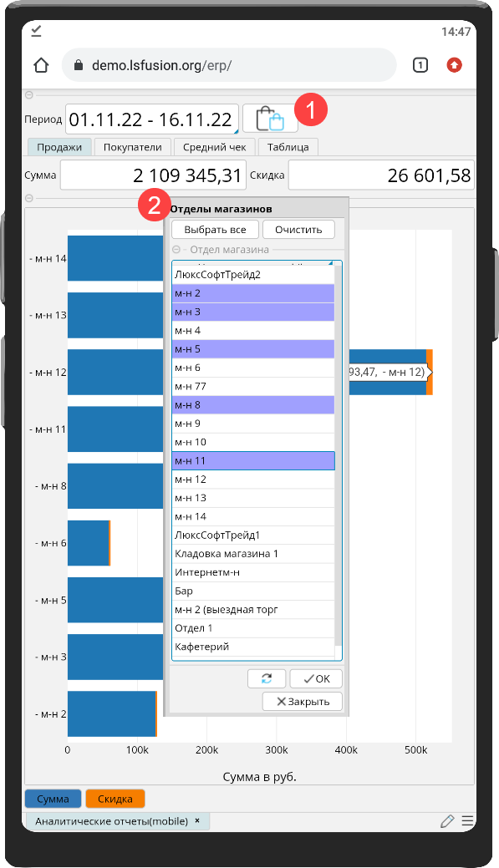Screen dimensions: 499x868
Task: Click the Выбрать все button
Action: coord(215,230)
